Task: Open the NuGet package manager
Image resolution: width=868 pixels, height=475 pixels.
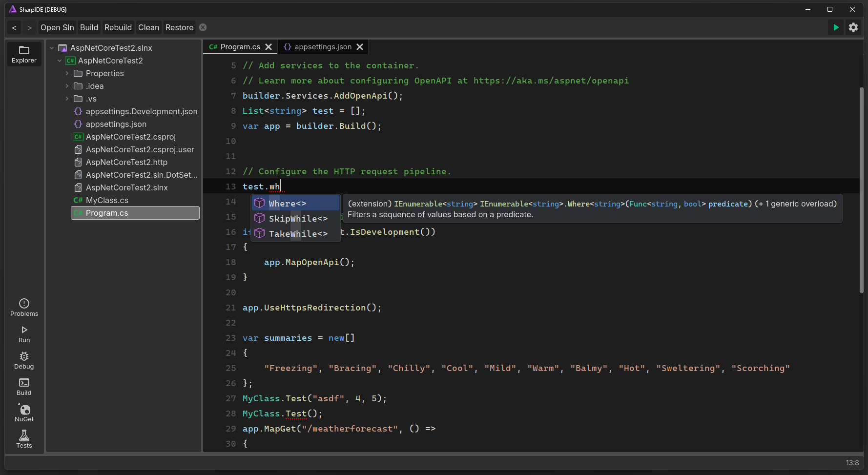Action: point(24,413)
